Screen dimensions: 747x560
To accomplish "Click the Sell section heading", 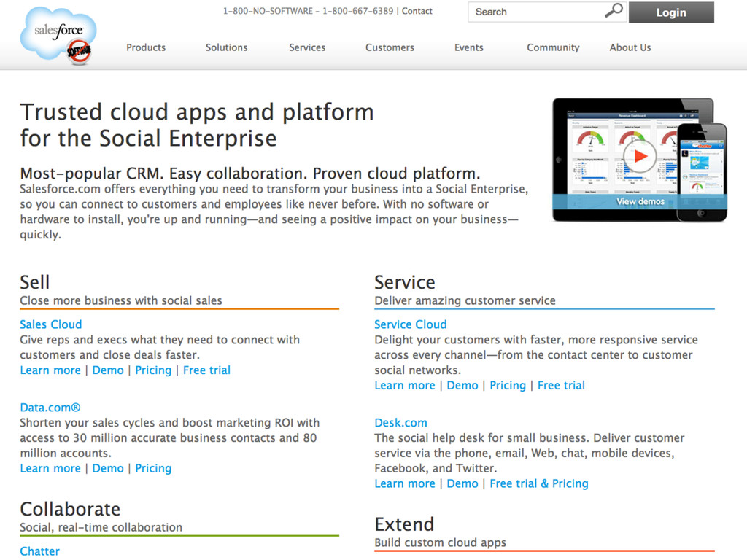I will (x=35, y=282).
